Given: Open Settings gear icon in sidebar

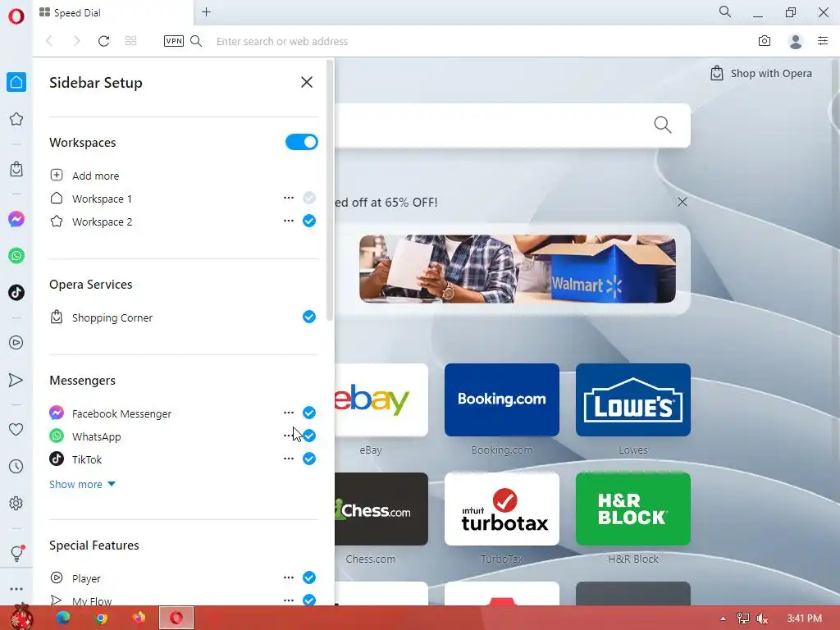Looking at the screenshot, I should [x=16, y=504].
